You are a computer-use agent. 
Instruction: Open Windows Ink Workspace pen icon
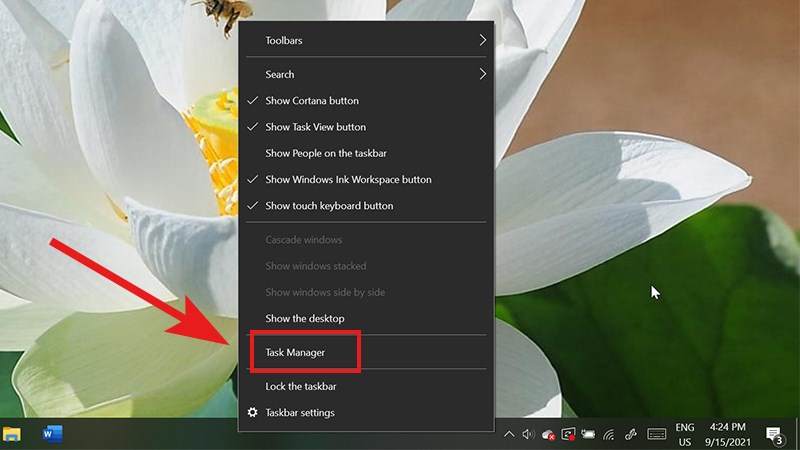coord(631,435)
